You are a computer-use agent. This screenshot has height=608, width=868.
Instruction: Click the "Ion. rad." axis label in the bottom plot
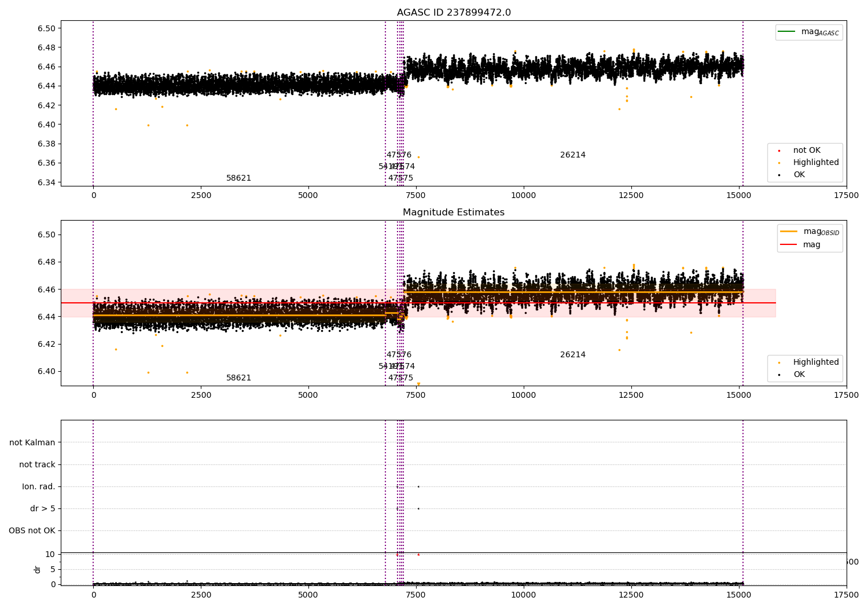[x=39, y=486]
